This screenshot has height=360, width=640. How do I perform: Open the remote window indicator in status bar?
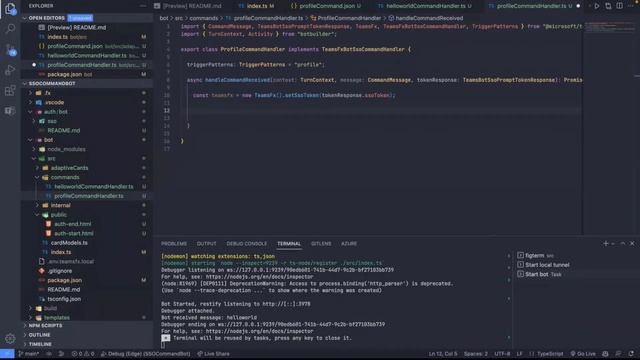coord(7,354)
